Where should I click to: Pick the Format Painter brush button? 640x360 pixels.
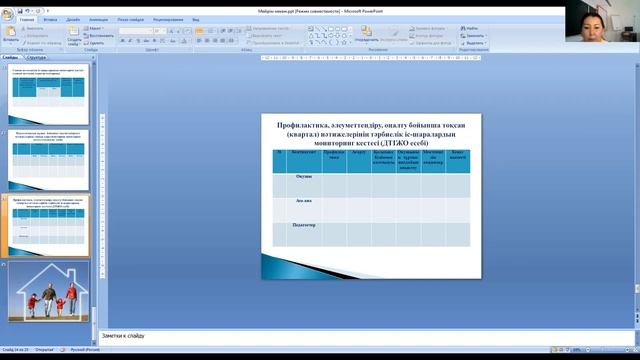[42, 43]
